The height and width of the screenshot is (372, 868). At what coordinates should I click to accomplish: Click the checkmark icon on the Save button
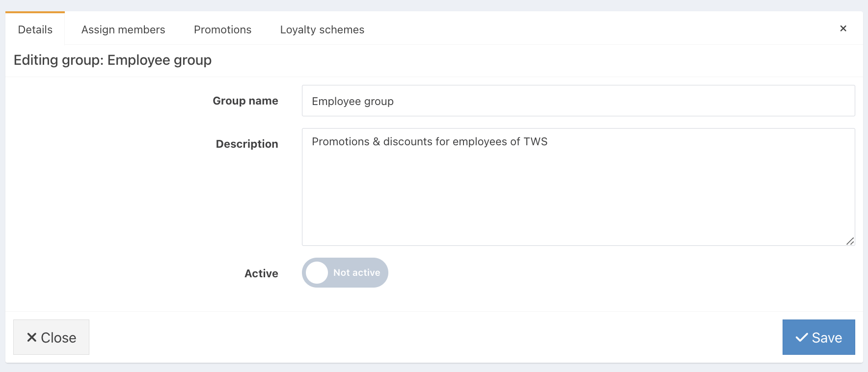click(802, 337)
